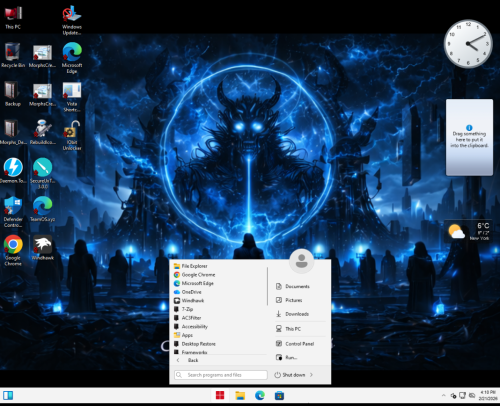The height and width of the screenshot is (406, 500).
Task: Click the red Start button on taskbar
Action: tap(220, 395)
